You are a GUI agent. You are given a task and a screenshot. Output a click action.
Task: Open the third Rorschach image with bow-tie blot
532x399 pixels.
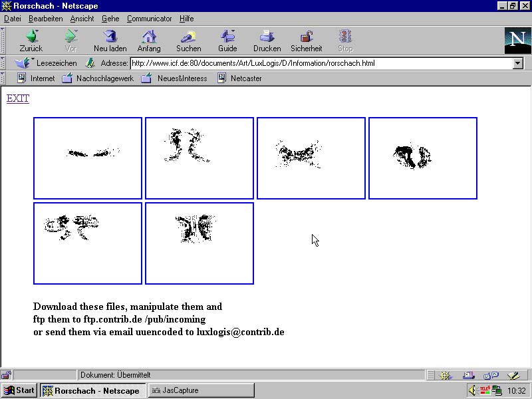311,158
